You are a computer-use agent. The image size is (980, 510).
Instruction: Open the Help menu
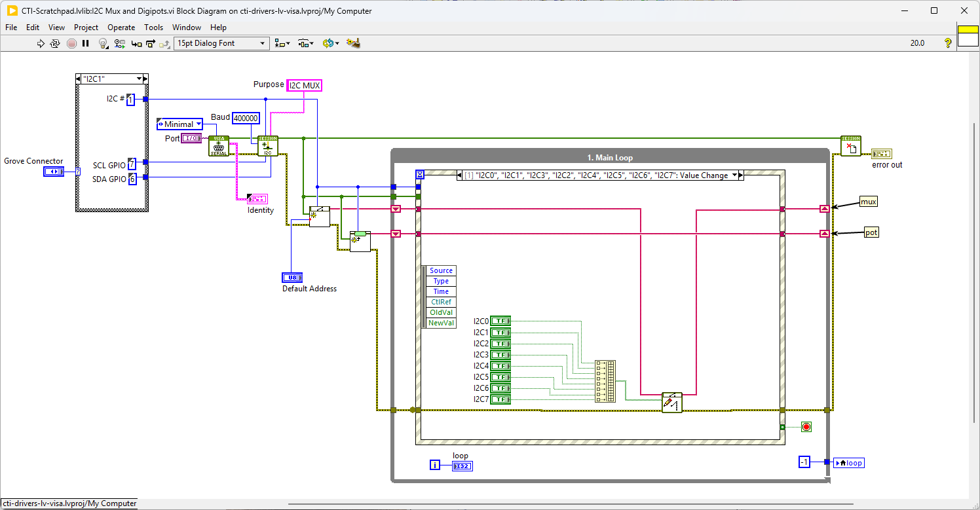click(x=218, y=27)
